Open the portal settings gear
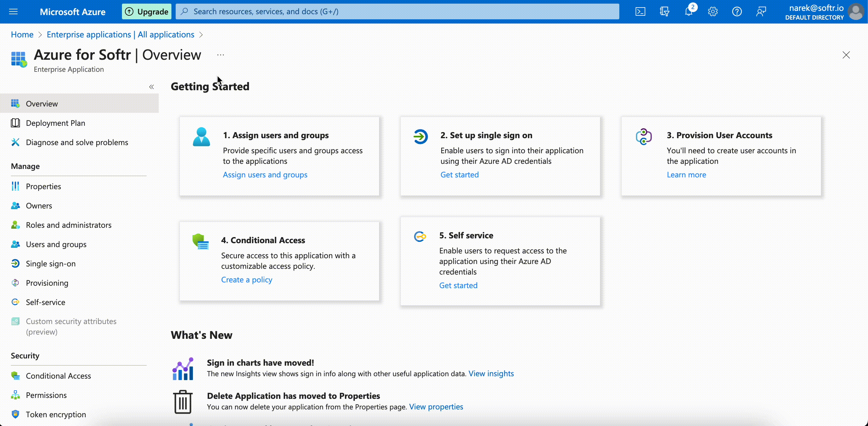The width and height of the screenshot is (868, 426). click(x=713, y=11)
